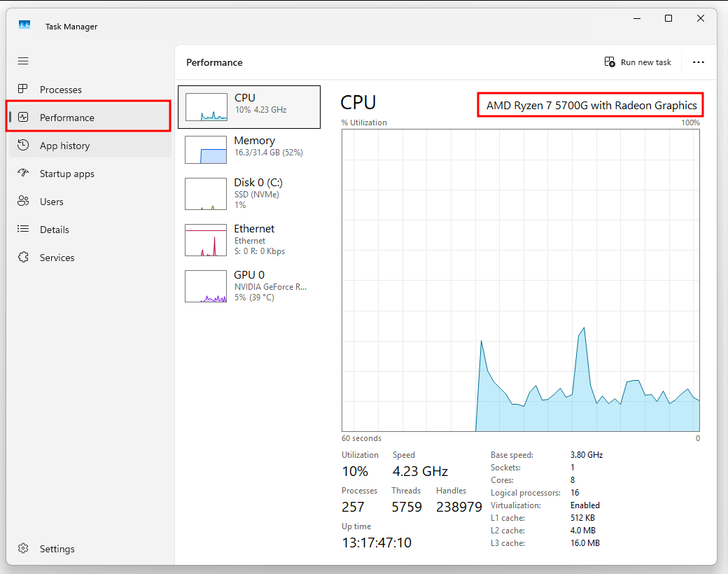Click the Task Manager app icon
728x574 pixels.
click(24, 24)
